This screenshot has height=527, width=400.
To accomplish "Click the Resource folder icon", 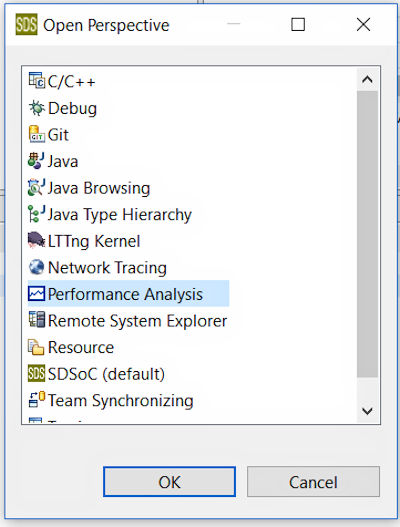I will (x=36, y=347).
